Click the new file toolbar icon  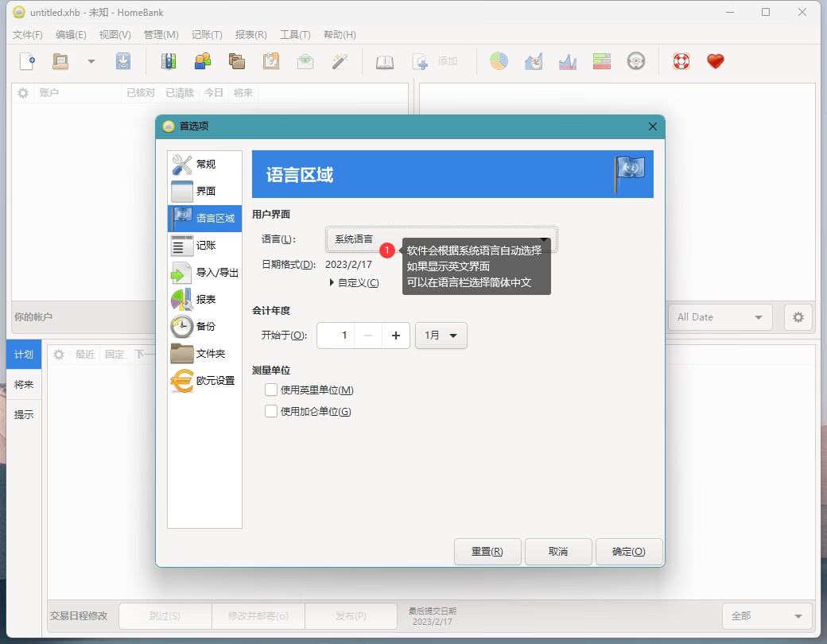point(28,61)
